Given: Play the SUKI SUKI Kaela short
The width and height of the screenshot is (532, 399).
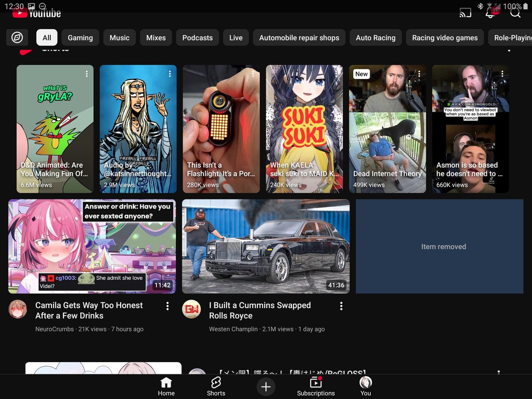Looking at the screenshot, I should [305, 129].
